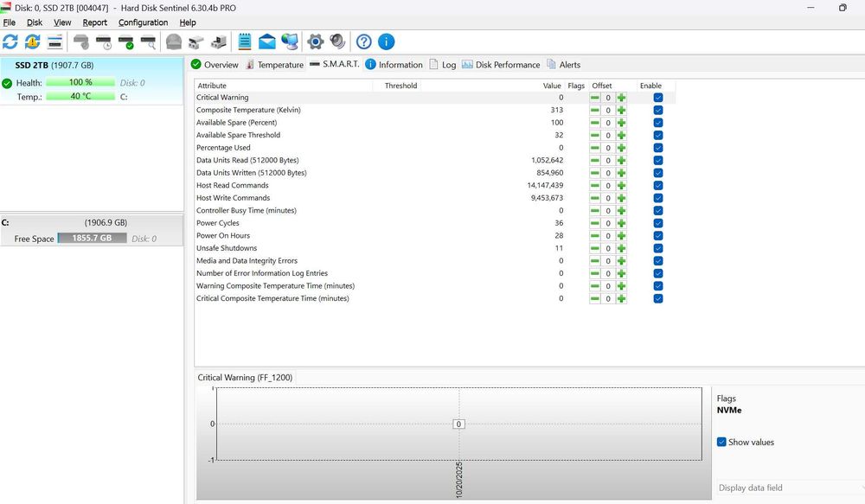The width and height of the screenshot is (865, 504).
Task: Click minus offset for Data Units Read
Action: click(x=595, y=161)
